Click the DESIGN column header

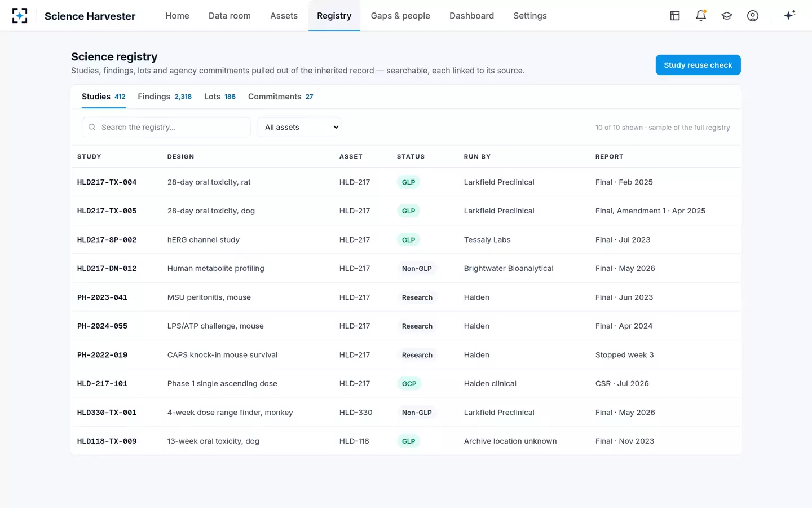[x=180, y=156]
